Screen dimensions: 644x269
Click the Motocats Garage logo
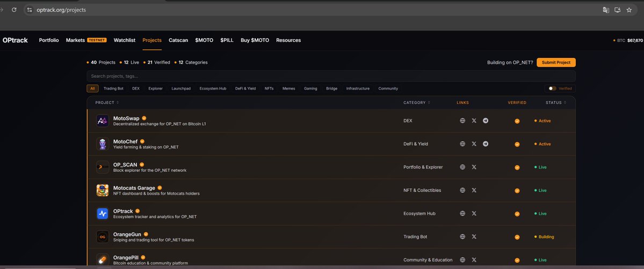coord(102,190)
